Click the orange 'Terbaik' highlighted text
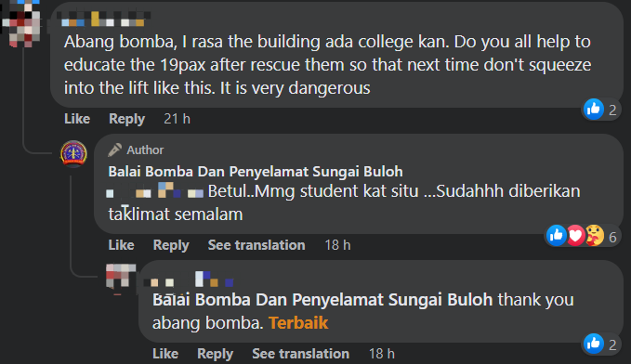631x364 pixels. click(298, 323)
